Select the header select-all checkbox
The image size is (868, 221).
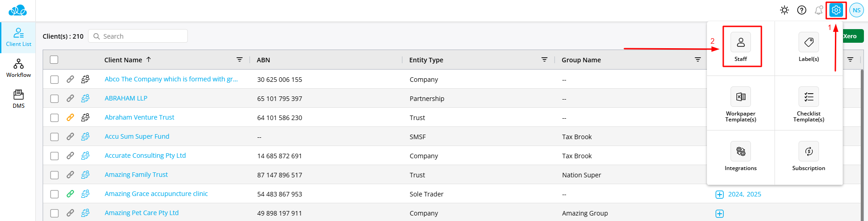point(54,60)
